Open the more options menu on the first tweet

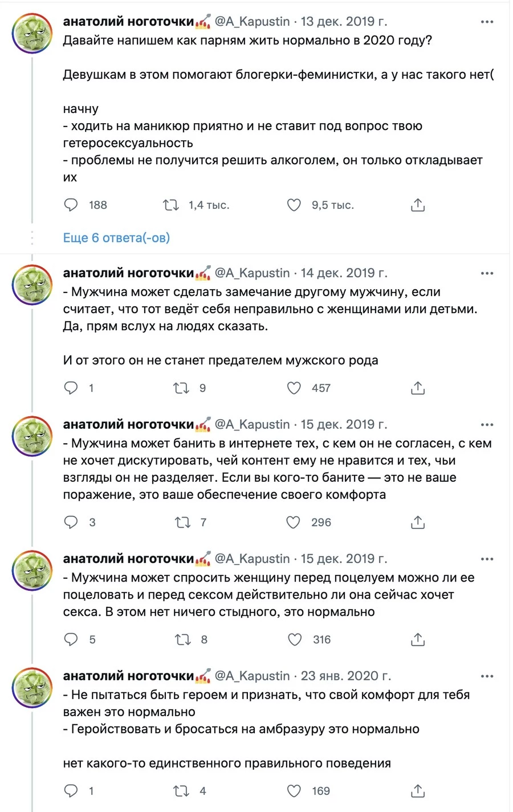coord(487,21)
